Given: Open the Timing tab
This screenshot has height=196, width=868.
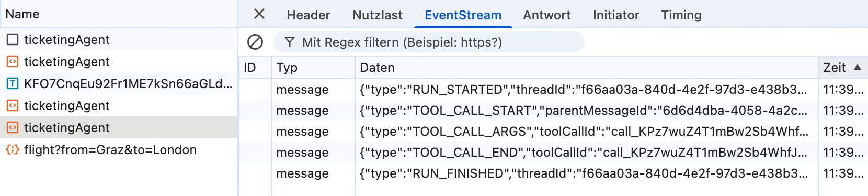Looking at the screenshot, I should point(681,15).
